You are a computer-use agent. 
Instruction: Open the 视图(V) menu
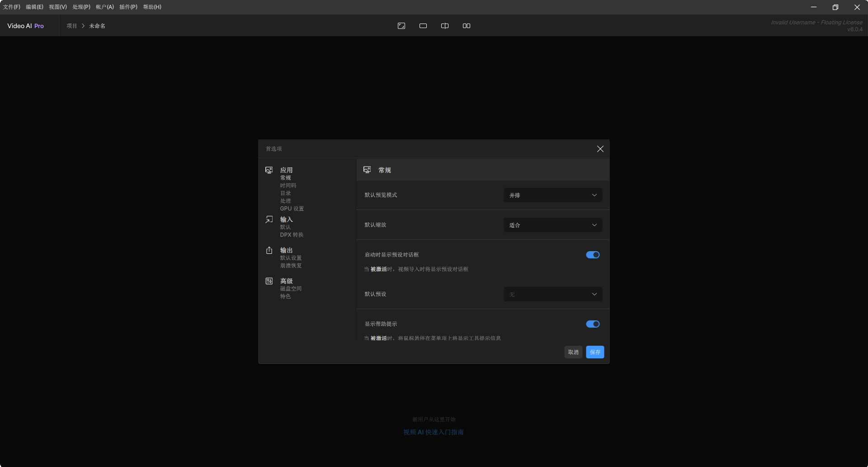click(58, 7)
